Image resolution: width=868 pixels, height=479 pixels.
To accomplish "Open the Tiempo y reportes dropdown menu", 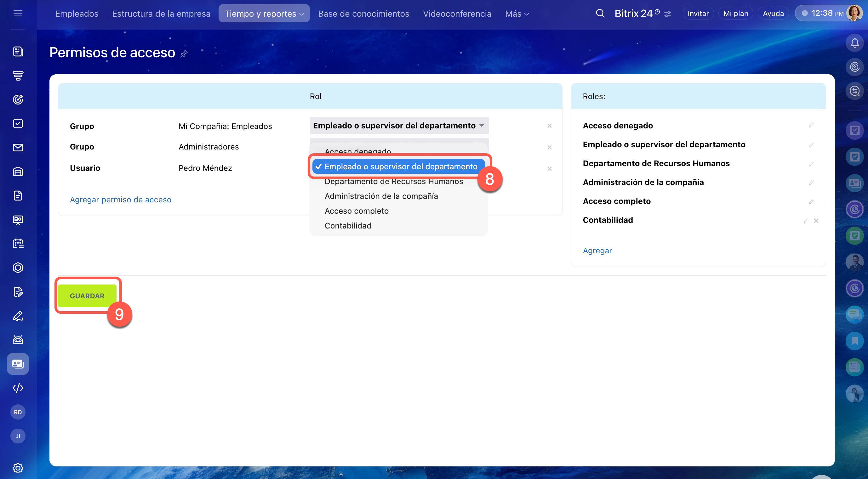I will (264, 14).
